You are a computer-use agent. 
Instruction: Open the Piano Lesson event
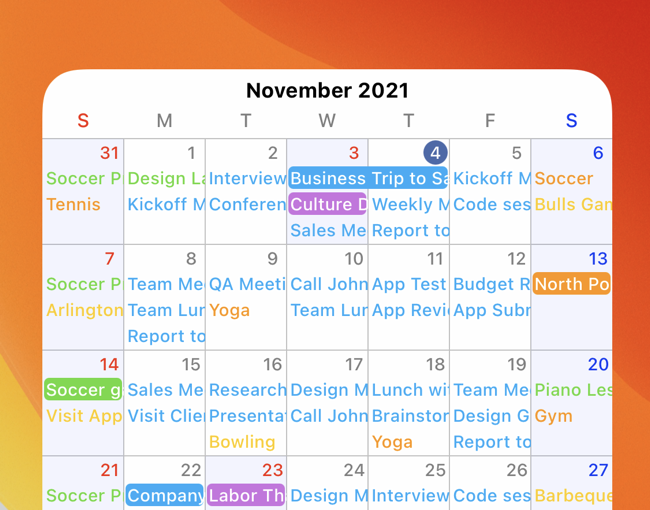coord(572,390)
